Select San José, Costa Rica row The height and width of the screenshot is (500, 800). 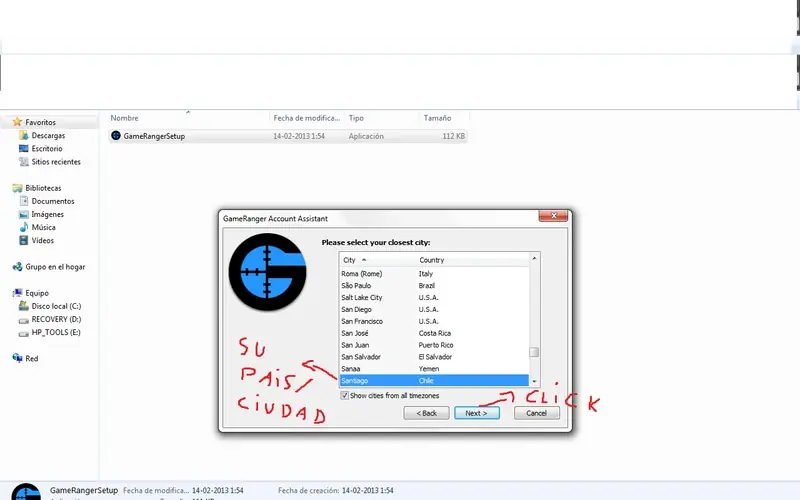pyautogui.click(x=434, y=333)
